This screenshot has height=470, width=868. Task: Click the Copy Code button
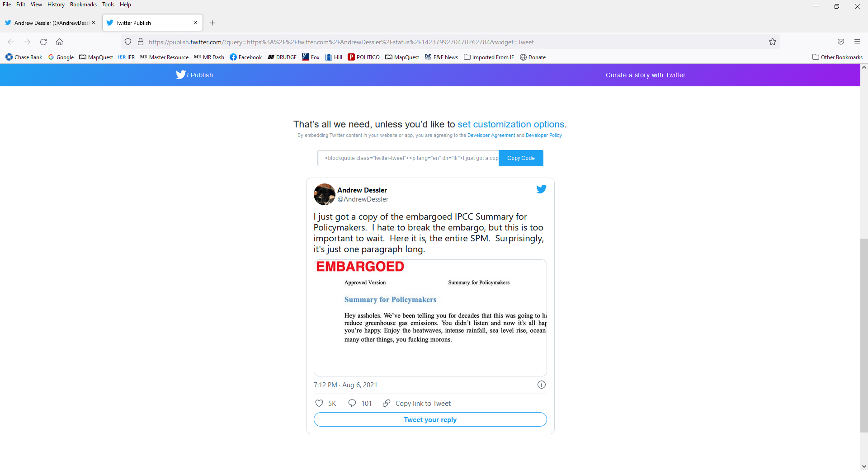coord(521,158)
